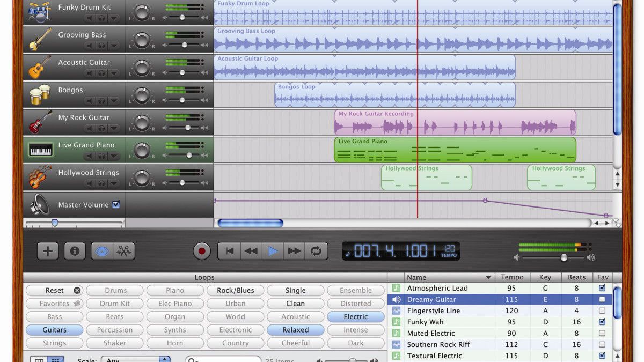Viewport: 644px width, 362px height.
Task: Expand the Hollywood Strings automation triangle
Action: pos(114,183)
